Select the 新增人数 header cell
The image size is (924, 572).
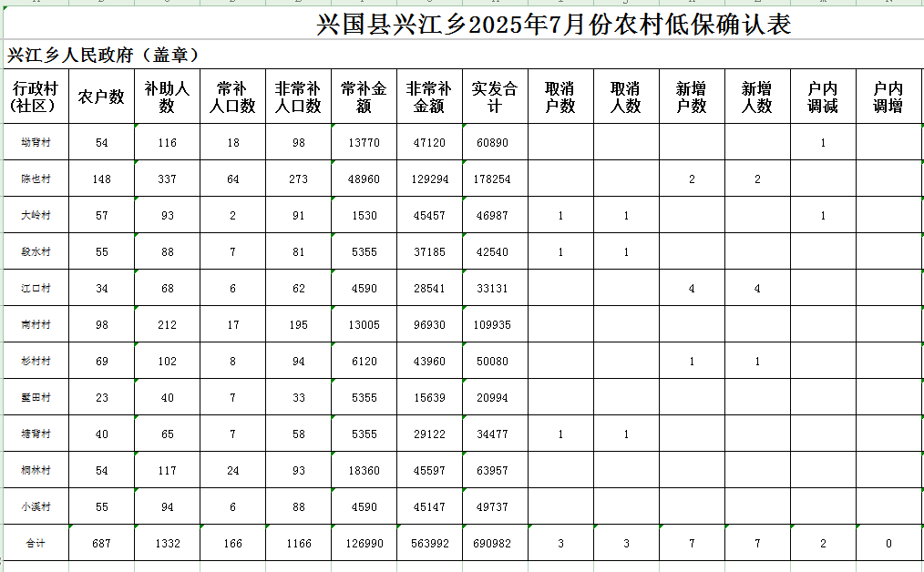coord(756,97)
